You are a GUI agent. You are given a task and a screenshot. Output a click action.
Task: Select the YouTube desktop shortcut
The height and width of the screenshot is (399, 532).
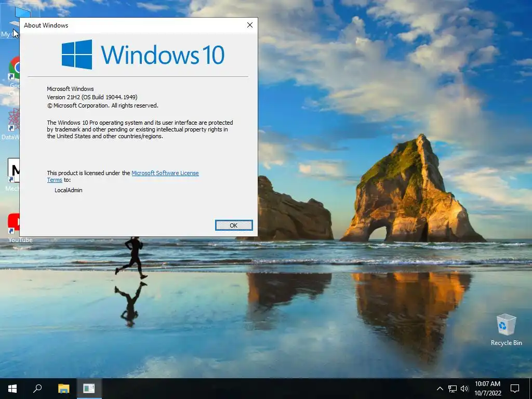coord(14,228)
